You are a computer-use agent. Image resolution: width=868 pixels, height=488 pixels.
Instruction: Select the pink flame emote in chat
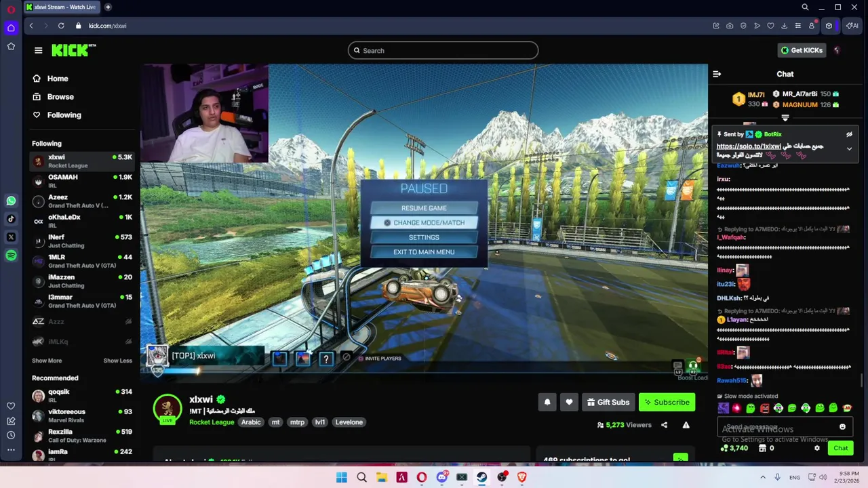click(x=736, y=408)
